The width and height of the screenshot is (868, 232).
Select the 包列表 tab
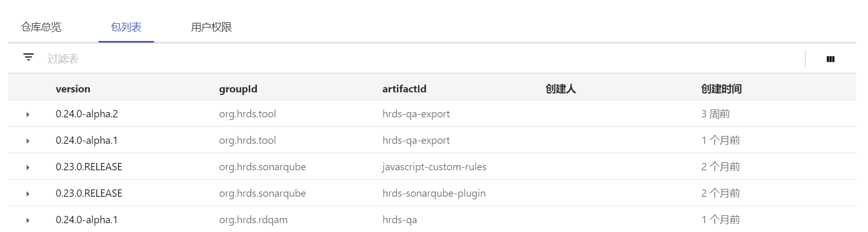[126, 27]
